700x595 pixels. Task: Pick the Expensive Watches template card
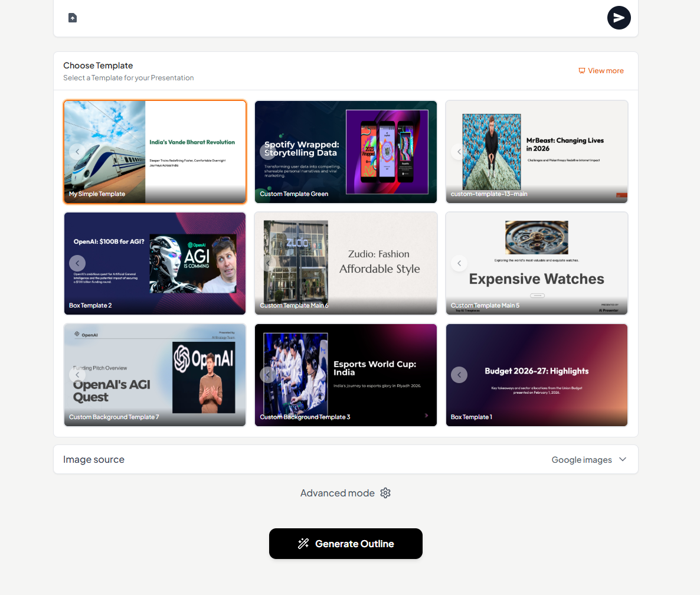pyautogui.click(x=537, y=263)
